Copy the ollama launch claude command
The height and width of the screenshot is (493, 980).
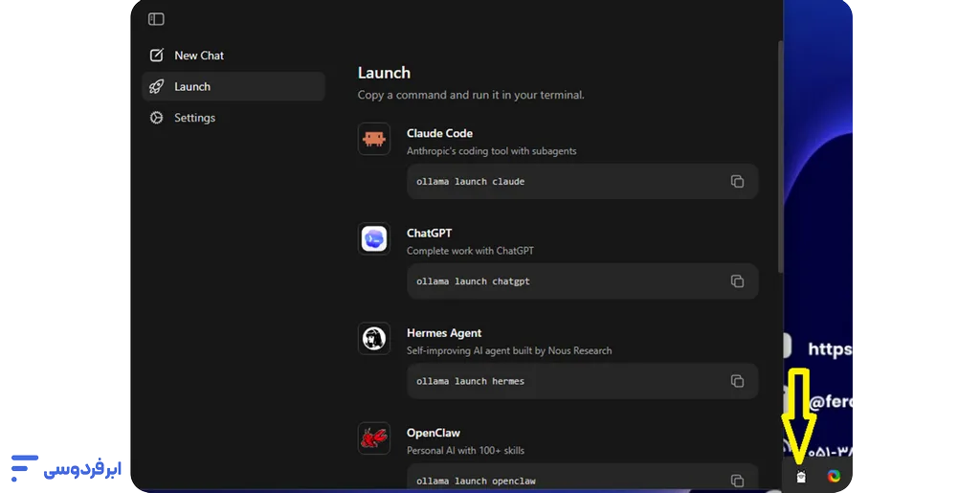[738, 181]
